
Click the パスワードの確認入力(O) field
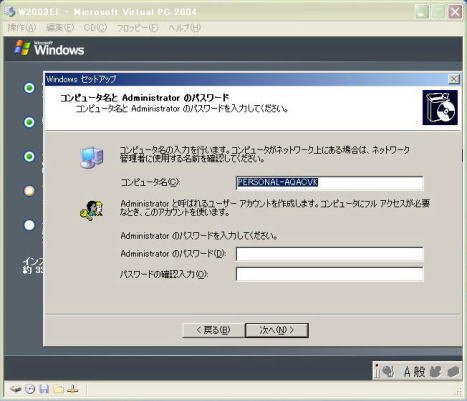330,274
